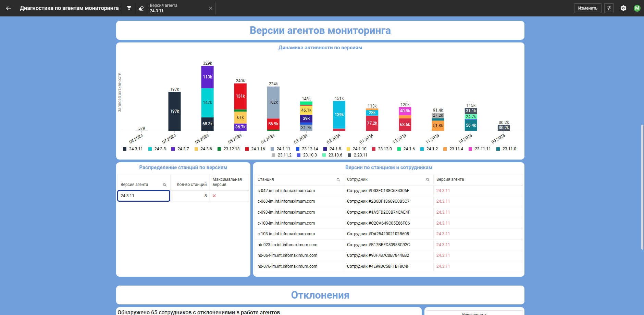
Task: Toggle legend item 23.12.18
Action: click(x=228, y=149)
